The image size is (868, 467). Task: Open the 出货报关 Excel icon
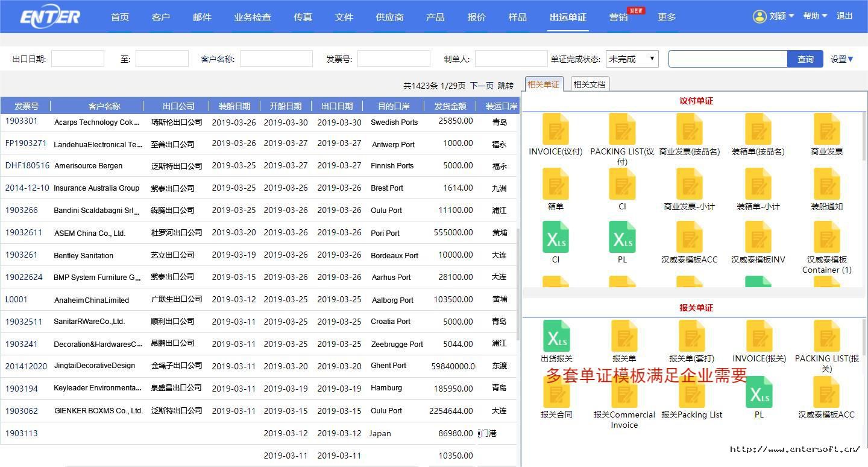click(x=556, y=335)
